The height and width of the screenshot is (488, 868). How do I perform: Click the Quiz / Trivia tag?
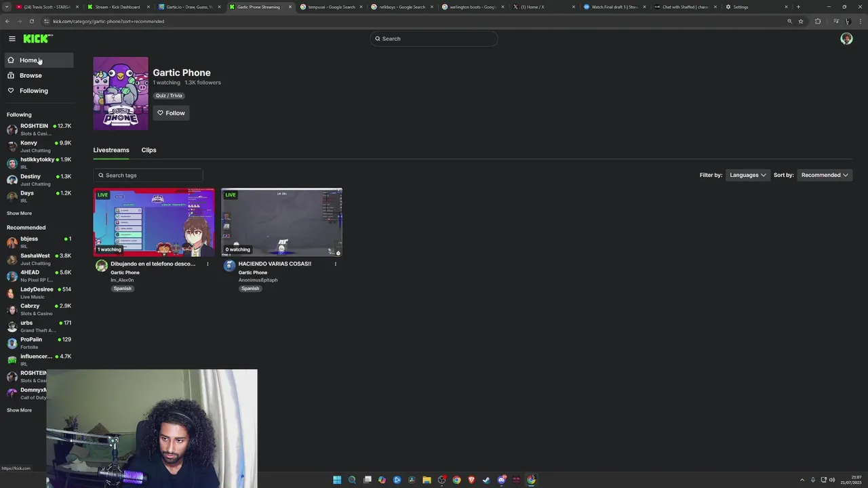tap(169, 96)
